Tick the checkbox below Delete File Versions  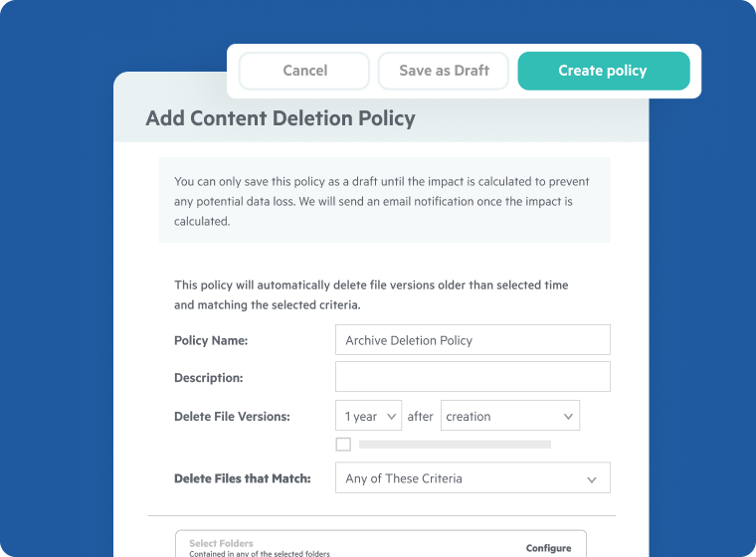point(343,445)
